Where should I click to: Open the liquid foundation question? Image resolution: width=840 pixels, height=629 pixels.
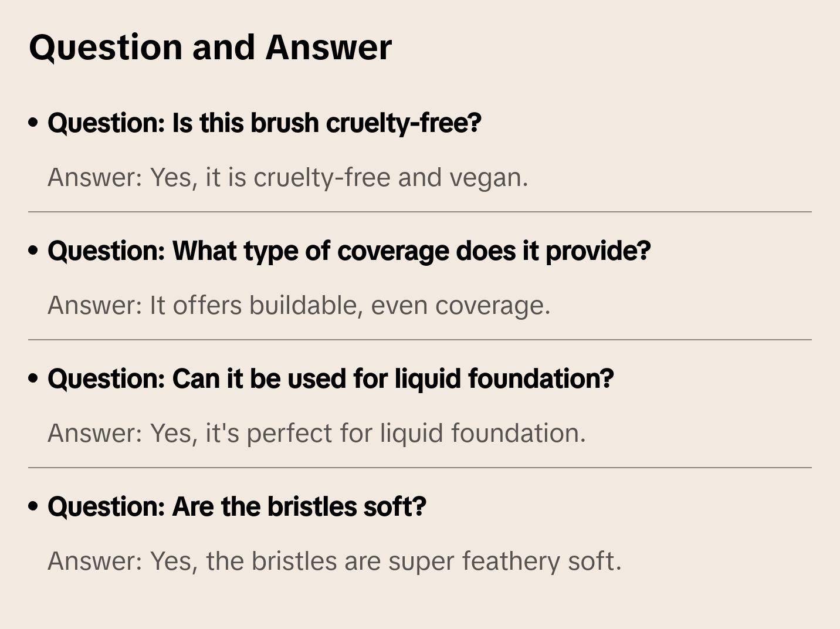pyautogui.click(x=330, y=379)
